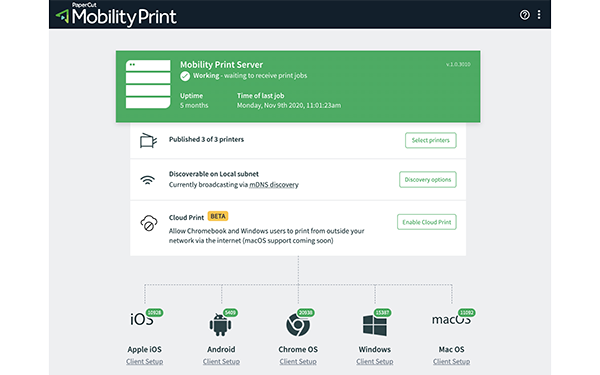Click the Uptime 5 months value
This screenshot has height=375, width=600.
coord(194,105)
